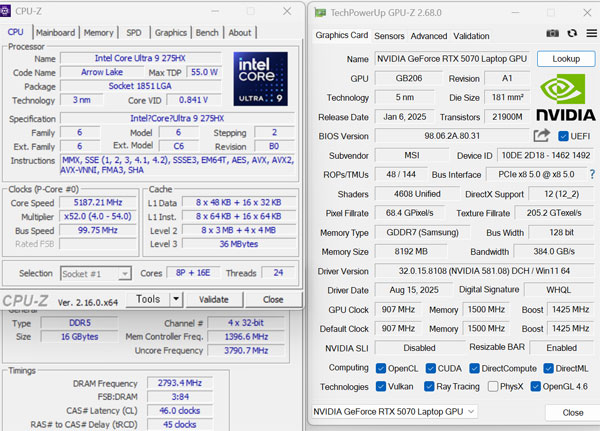Switch to the Bench tab
This screenshot has width=600, height=431.
207,33
